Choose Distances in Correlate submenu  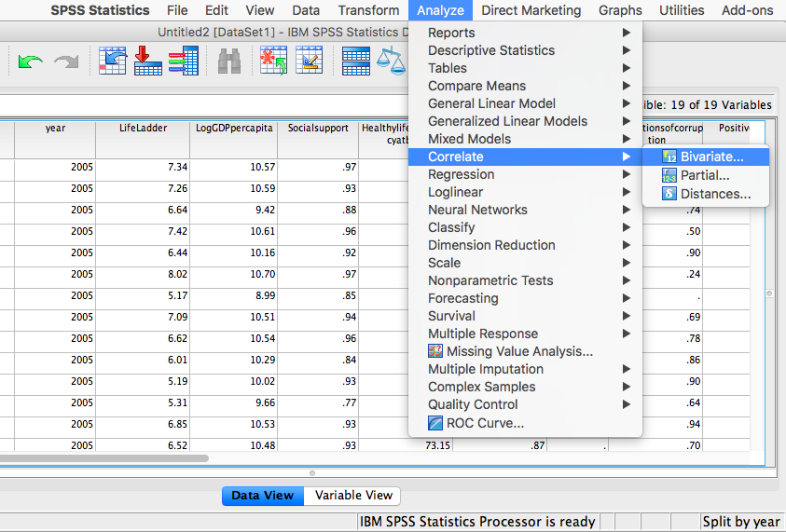(705, 194)
